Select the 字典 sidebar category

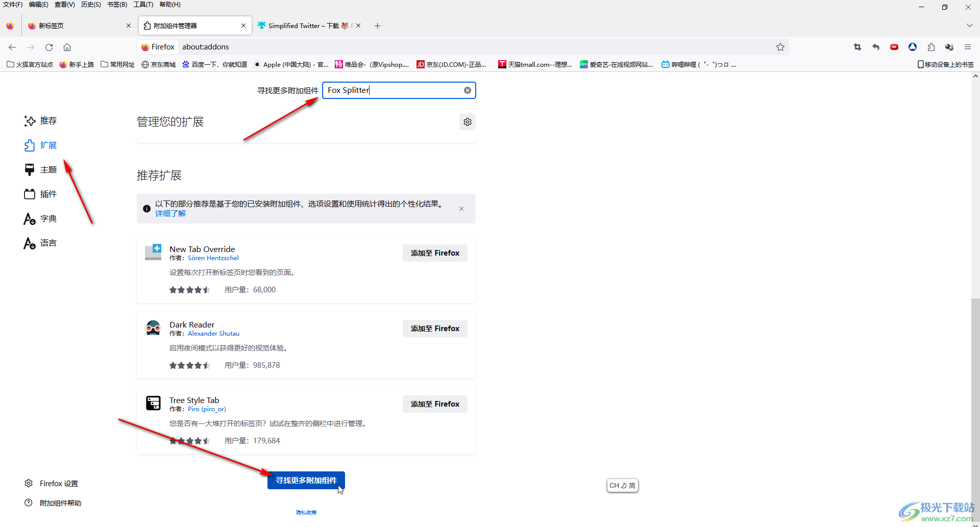tap(40, 219)
